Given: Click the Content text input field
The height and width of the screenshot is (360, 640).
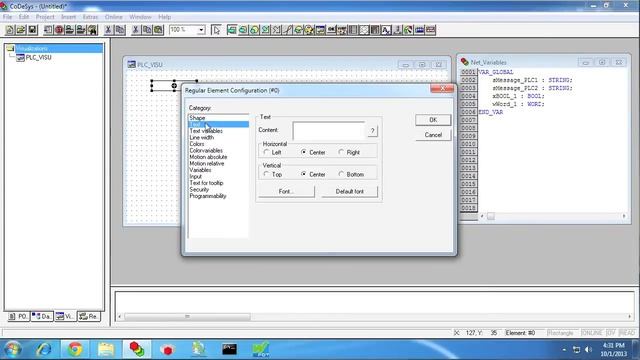Looking at the screenshot, I should click(x=329, y=131).
